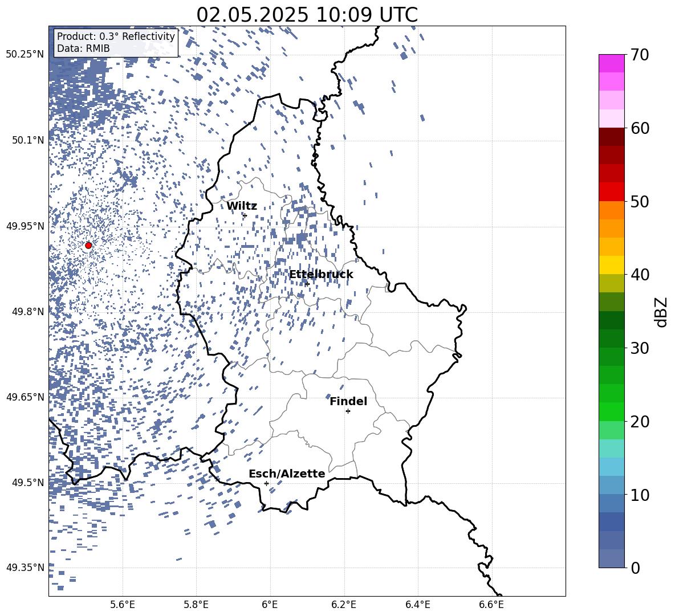The image size is (675, 616).
Task: Click the 30 tick label on colorbar
Action: (640, 348)
